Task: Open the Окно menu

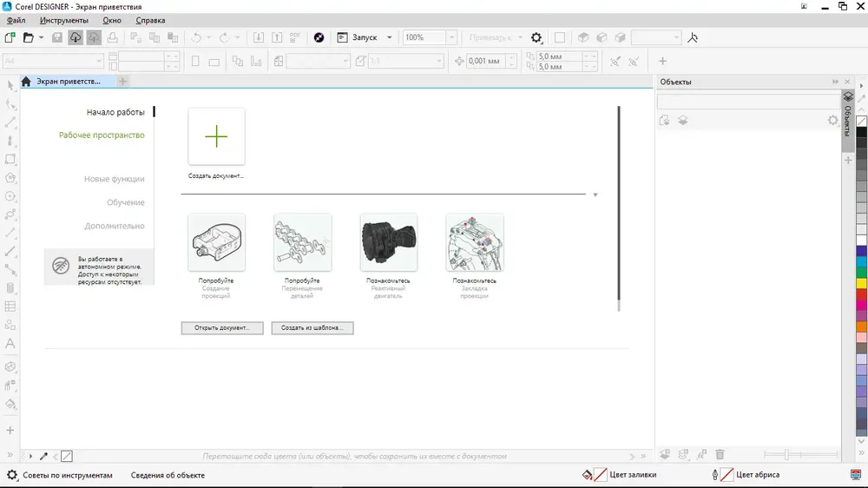Action: pos(112,21)
